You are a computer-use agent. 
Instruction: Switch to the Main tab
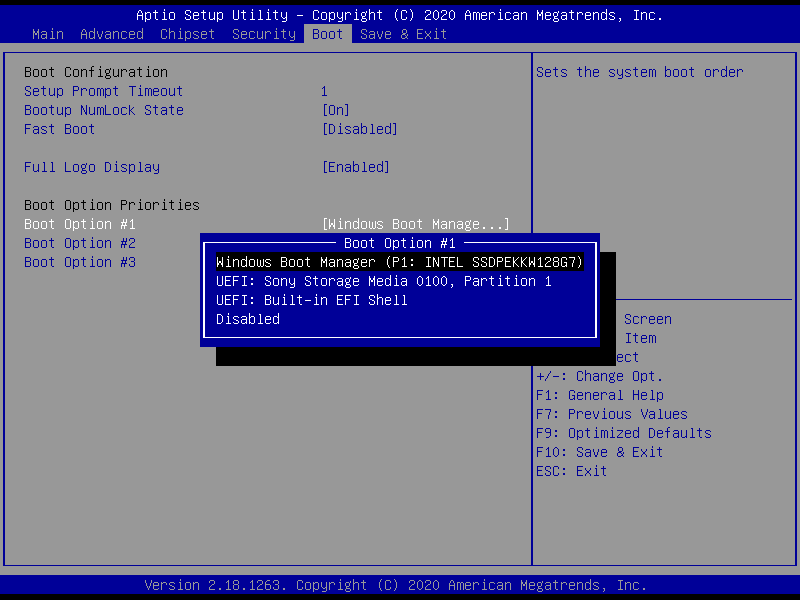point(48,34)
